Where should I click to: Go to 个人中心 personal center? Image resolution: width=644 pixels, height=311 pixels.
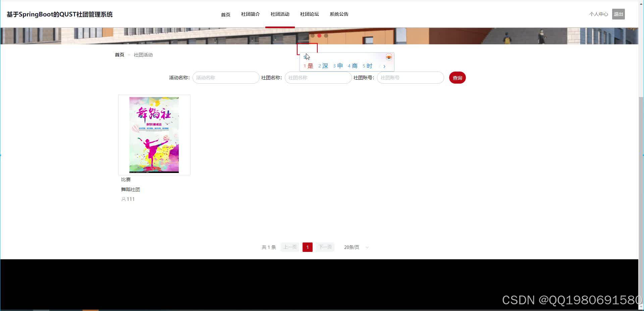click(598, 14)
